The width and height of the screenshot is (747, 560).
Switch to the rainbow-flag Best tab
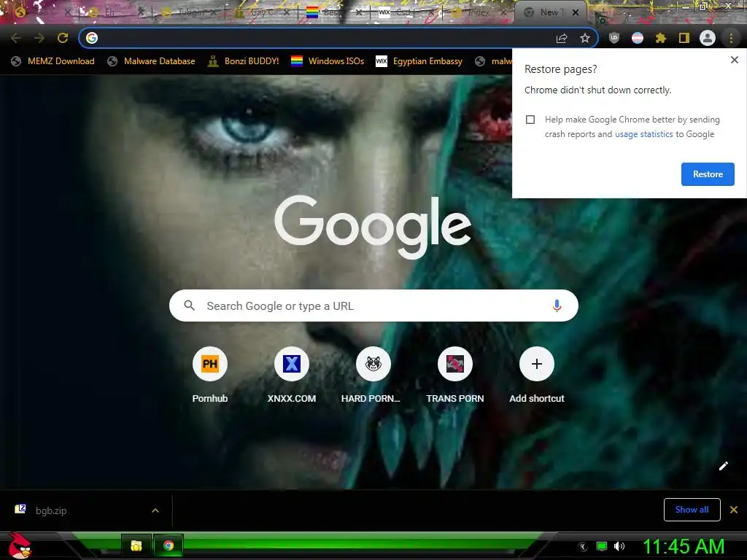(333, 12)
